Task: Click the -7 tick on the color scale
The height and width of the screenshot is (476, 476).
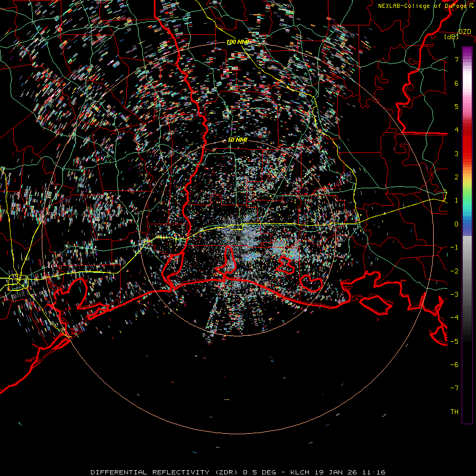Action: pos(454,388)
